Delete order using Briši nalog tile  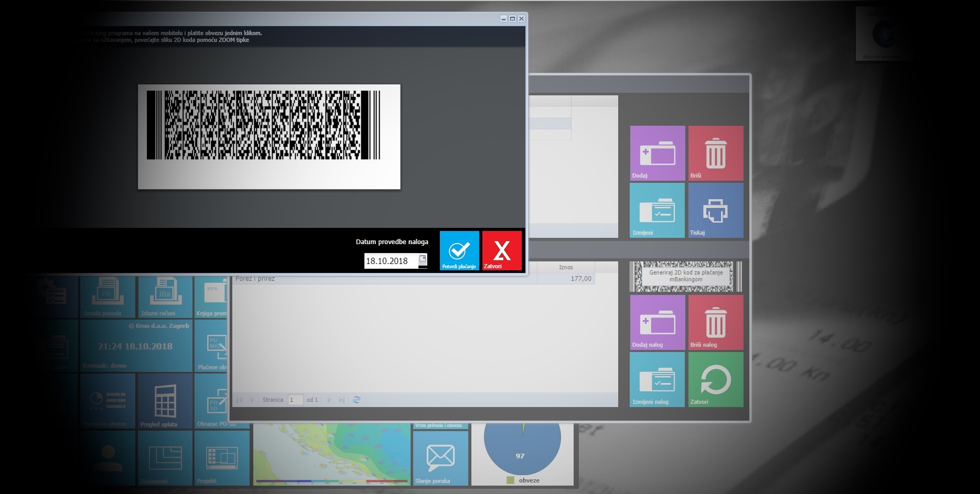716,322
